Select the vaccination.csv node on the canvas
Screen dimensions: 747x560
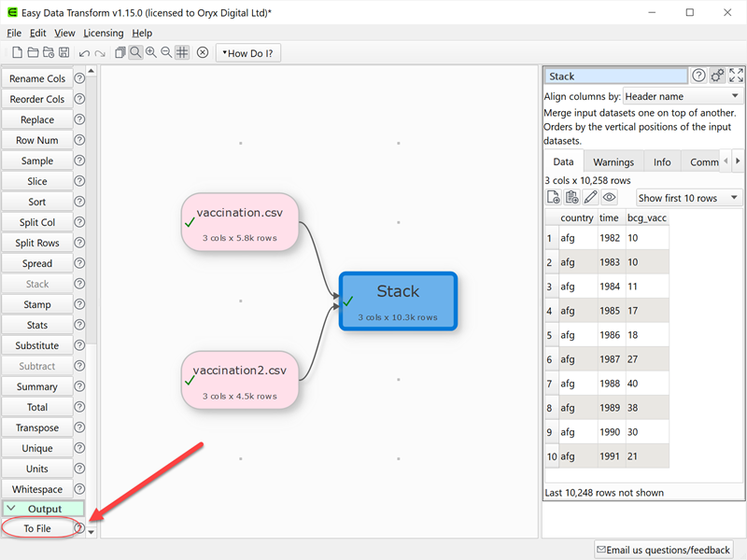click(x=240, y=221)
